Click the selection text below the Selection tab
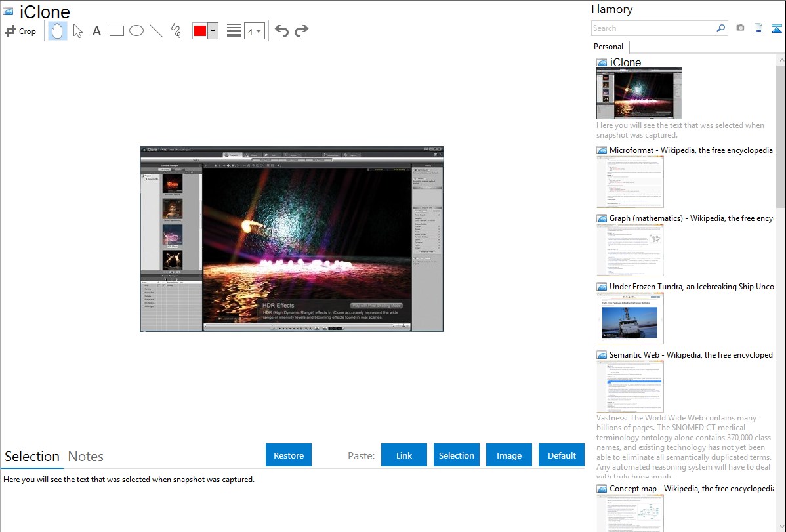The height and width of the screenshot is (532, 786). click(129, 480)
